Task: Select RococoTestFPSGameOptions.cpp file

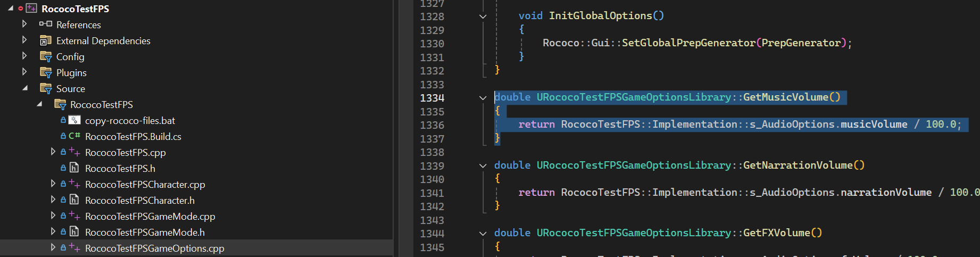Action: point(154,248)
